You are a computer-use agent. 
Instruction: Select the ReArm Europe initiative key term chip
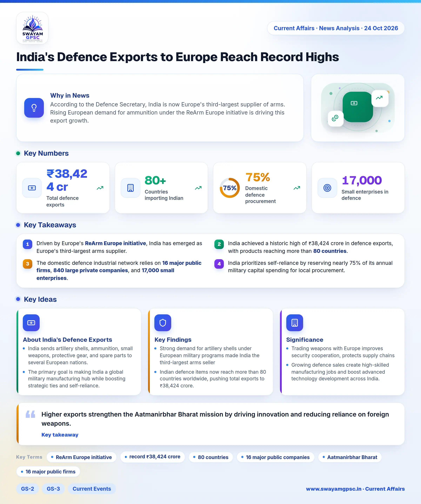click(82, 457)
